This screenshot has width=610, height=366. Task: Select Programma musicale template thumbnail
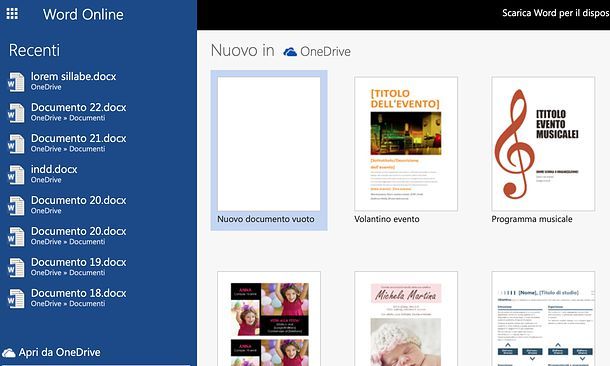coord(543,144)
